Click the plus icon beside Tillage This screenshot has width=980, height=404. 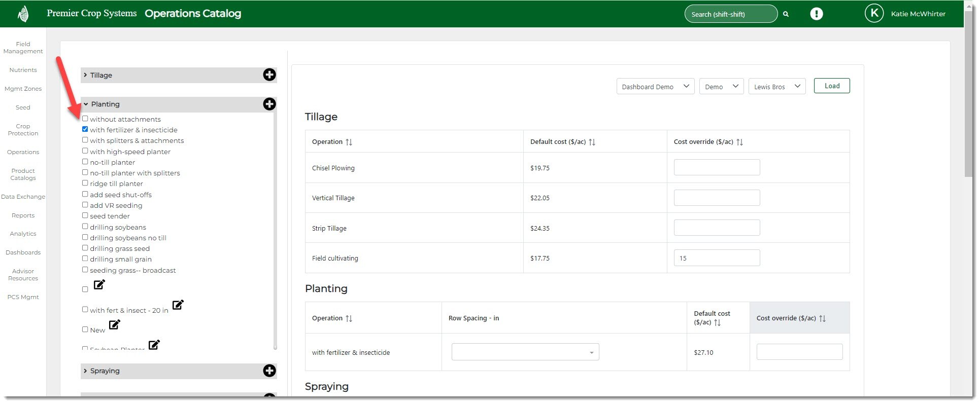269,75
